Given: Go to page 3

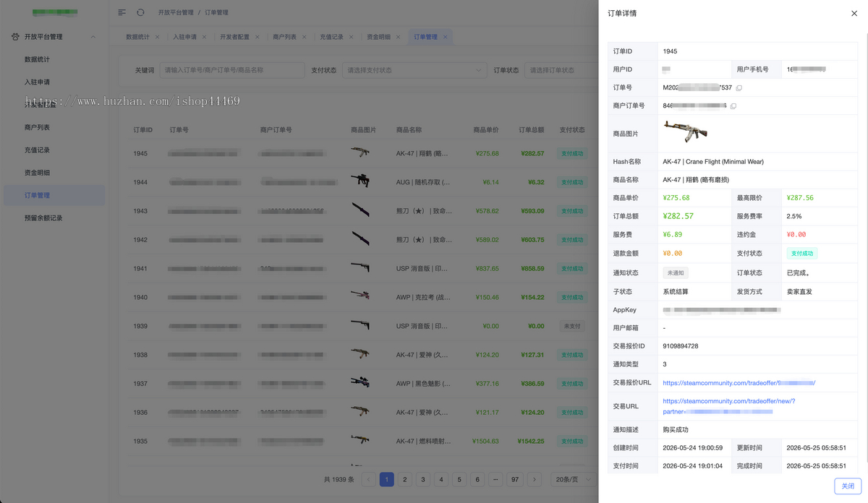Looking at the screenshot, I should click(x=423, y=479).
